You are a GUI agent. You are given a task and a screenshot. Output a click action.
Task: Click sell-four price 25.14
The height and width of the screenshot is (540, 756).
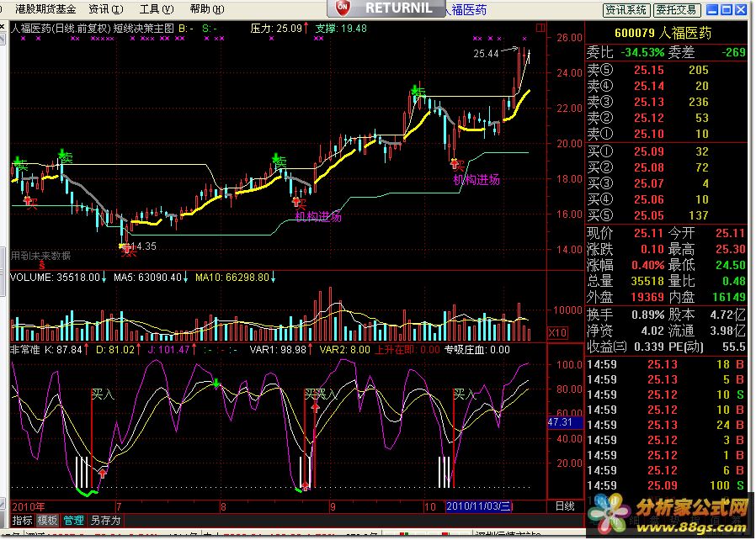pos(649,86)
